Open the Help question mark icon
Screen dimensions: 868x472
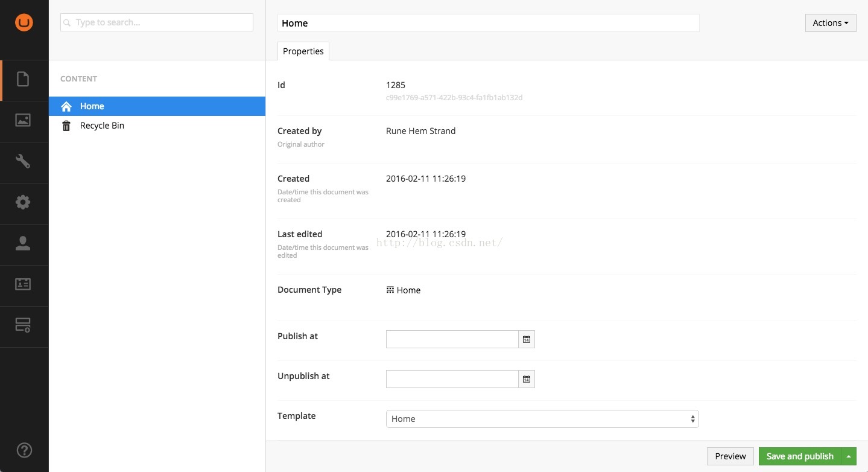24,450
